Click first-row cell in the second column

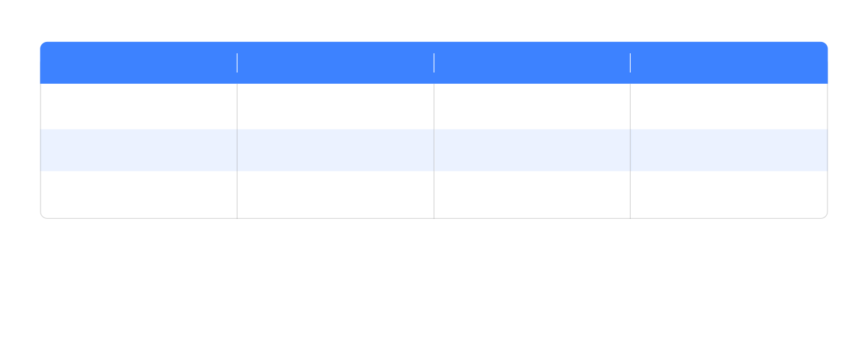coord(336,107)
